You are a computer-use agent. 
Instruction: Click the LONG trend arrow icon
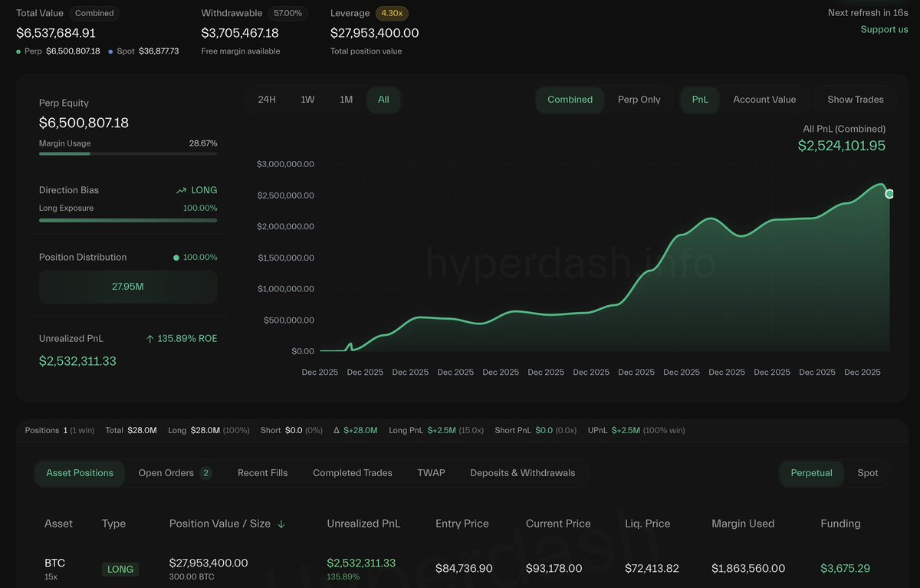pos(181,190)
